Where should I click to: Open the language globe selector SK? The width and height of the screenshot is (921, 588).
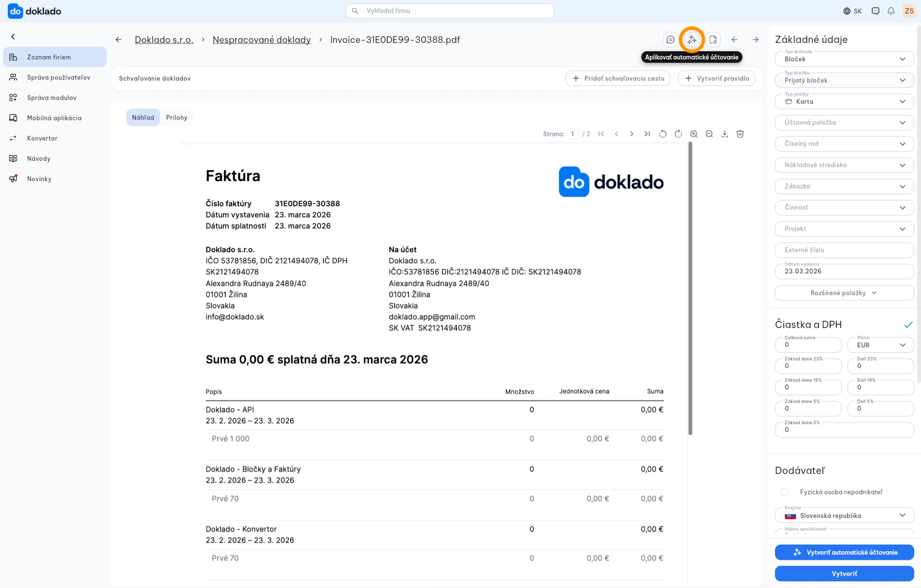click(853, 11)
